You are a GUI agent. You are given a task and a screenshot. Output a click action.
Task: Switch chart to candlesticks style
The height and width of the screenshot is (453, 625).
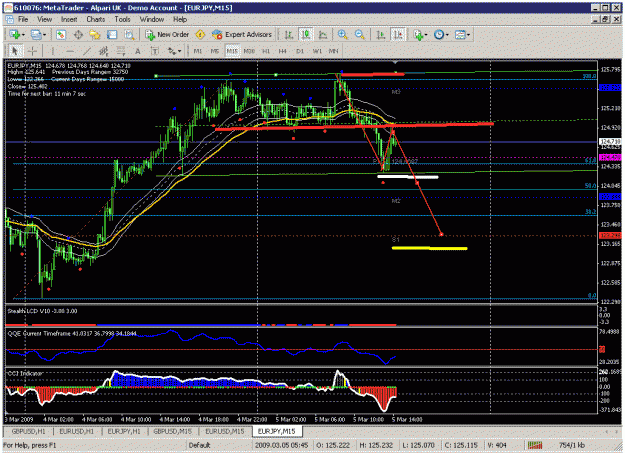tap(306, 35)
